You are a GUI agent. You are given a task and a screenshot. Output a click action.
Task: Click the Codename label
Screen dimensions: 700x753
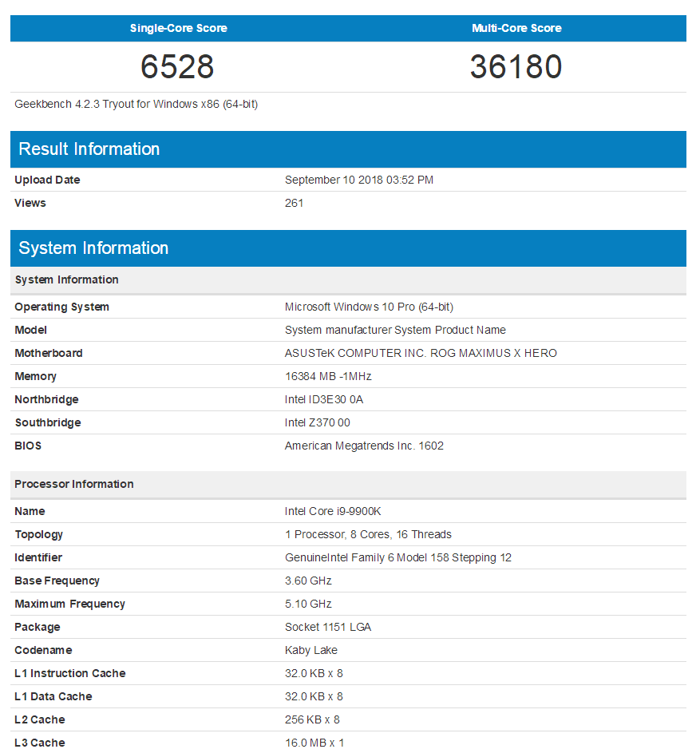43,650
